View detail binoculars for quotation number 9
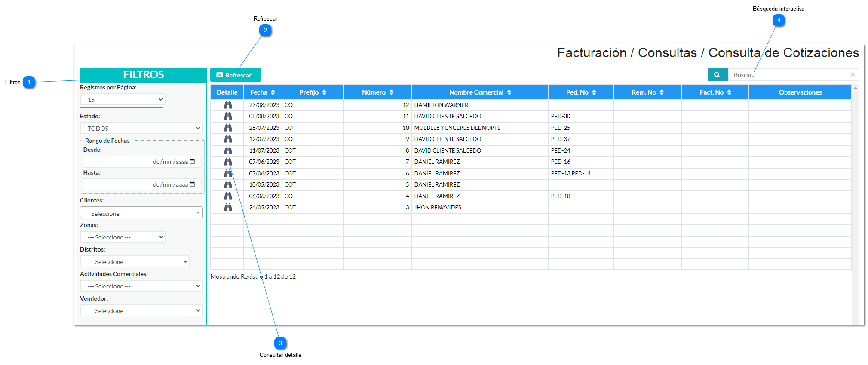 click(228, 139)
